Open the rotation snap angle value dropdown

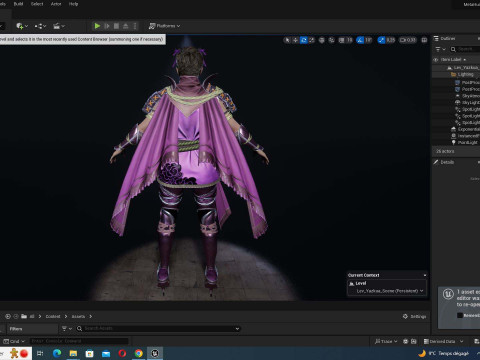(x=368, y=40)
